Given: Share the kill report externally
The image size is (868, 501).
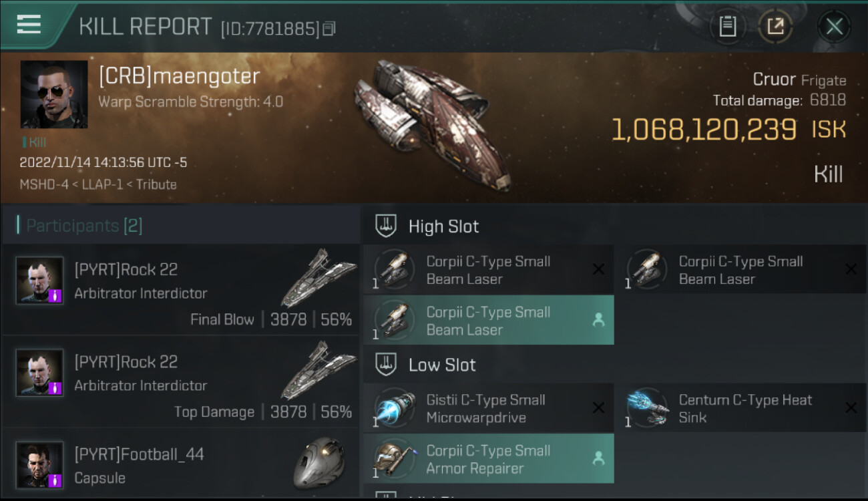Looking at the screenshot, I should pos(775,27).
